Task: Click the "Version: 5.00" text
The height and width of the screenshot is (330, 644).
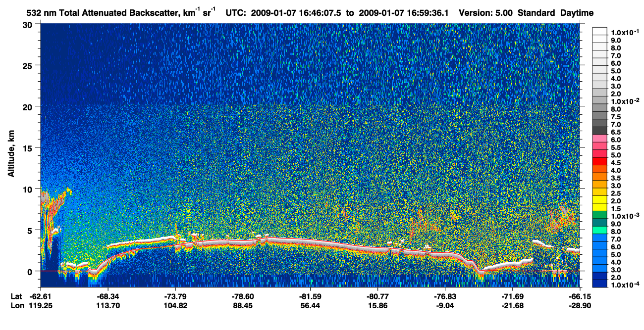Action: [486, 13]
